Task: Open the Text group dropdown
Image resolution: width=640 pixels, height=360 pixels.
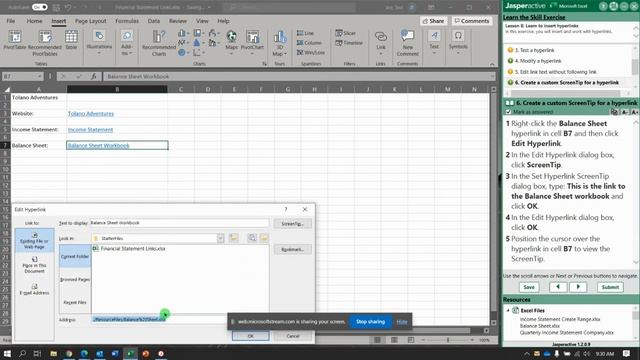Action: [434, 42]
